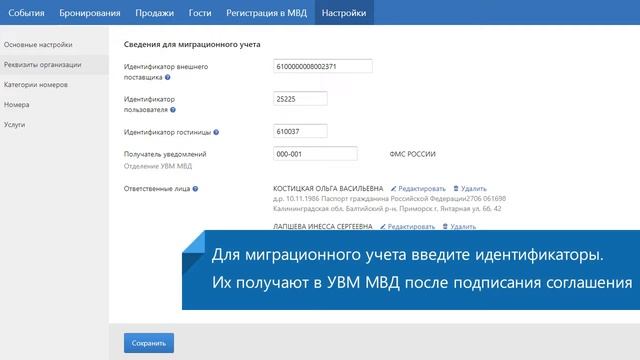The height and width of the screenshot is (360, 640).
Task: Open Регистрация в МВД tab
Action: (267, 13)
